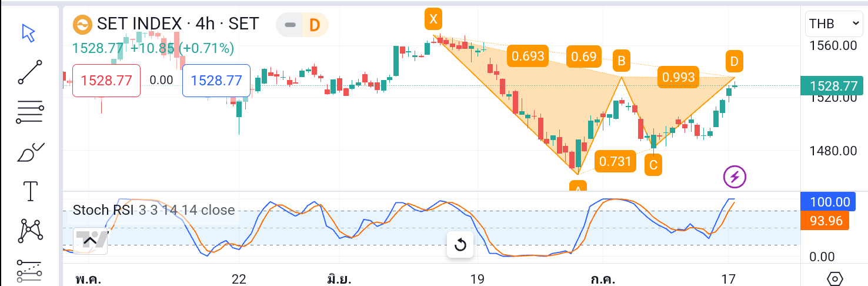Open the THB currency dropdown
The height and width of the screenshot is (286, 868).
click(834, 24)
